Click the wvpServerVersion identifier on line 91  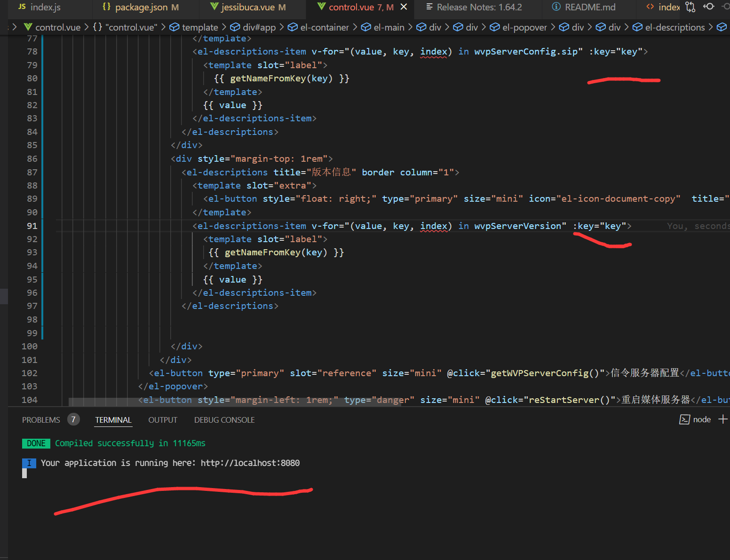517,226
